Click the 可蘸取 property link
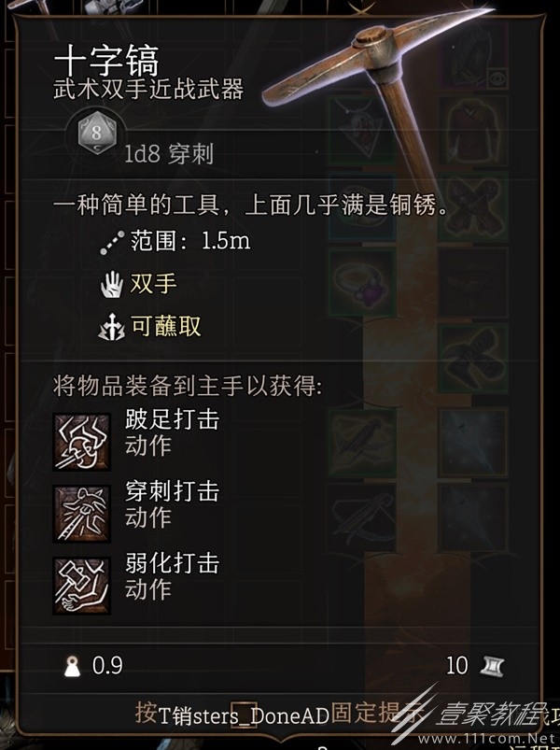560x750 pixels. [x=165, y=327]
